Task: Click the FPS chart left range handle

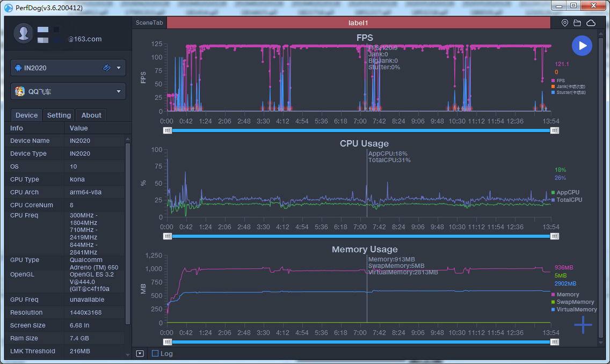Action: point(168,130)
